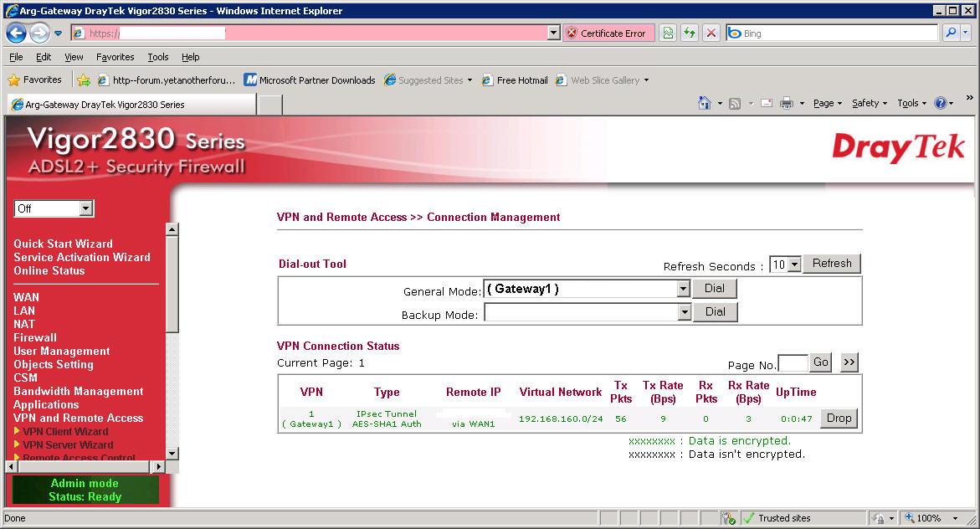Screen dimensions: 980x529
Task: Open the Edit menu
Action: [44, 57]
